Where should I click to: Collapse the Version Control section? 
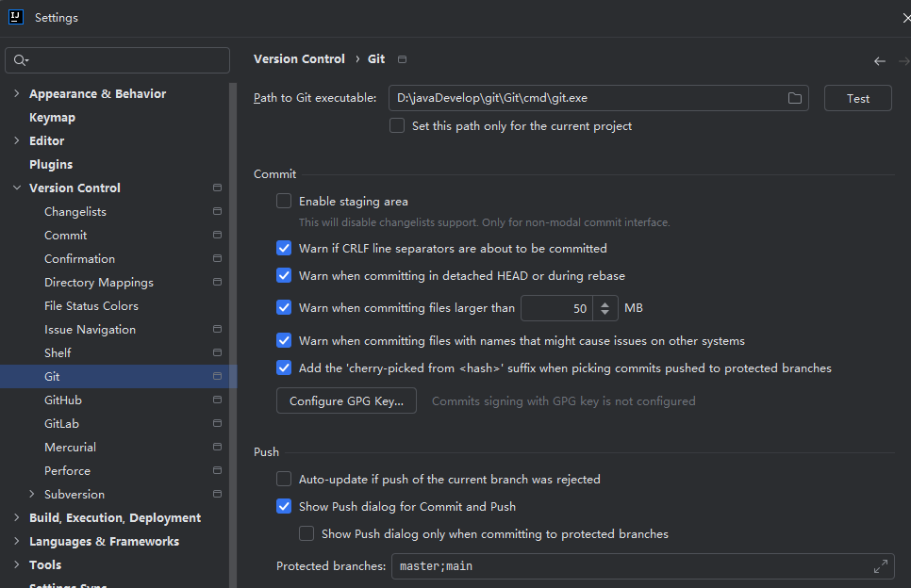[17, 188]
